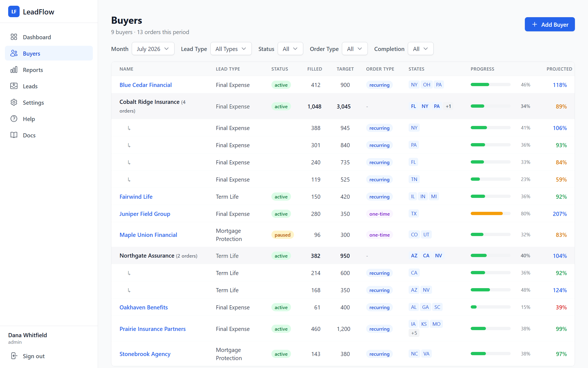The width and height of the screenshot is (588, 368).
Task: Click the Reports bar chart icon
Action: pos(14,70)
